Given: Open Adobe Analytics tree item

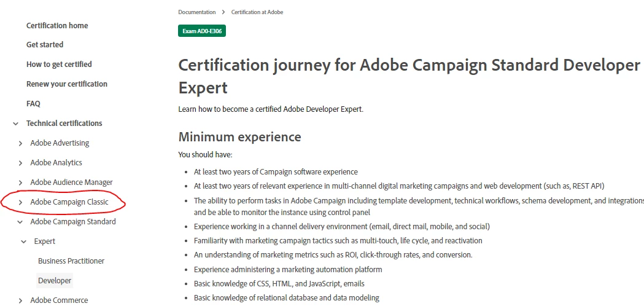Looking at the screenshot, I should point(56,162).
